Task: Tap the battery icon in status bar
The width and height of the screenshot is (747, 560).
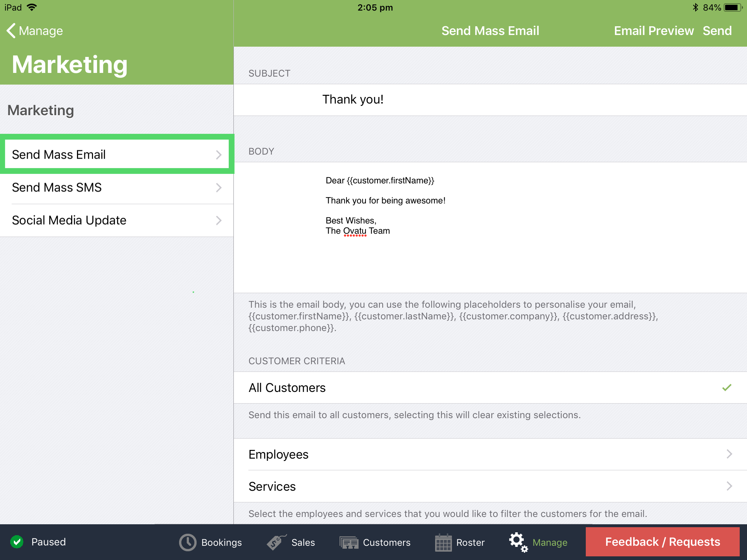Action: tap(733, 7)
